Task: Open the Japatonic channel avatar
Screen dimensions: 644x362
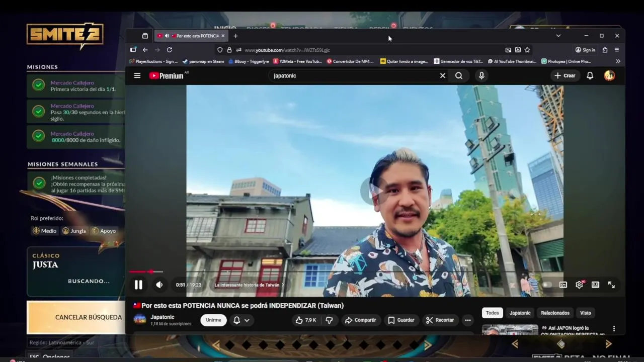Action: click(x=140, y=319)
